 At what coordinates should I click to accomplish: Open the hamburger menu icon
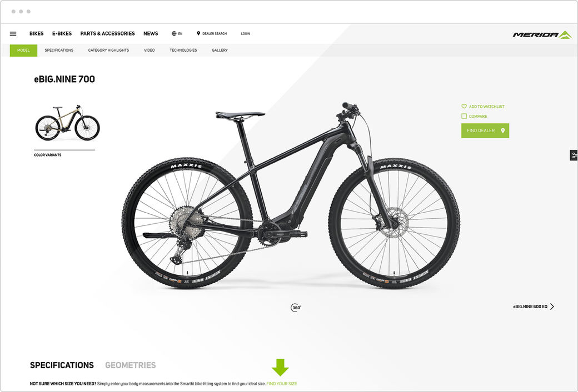tap(13, 34)
